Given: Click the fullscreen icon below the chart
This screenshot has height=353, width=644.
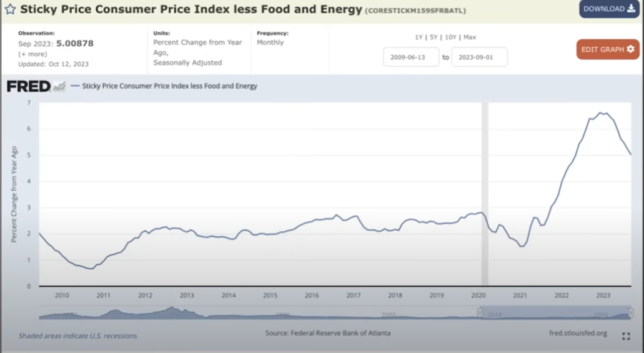Looking at the screenshot, I should pyautogui.click(x=626, y=336).
